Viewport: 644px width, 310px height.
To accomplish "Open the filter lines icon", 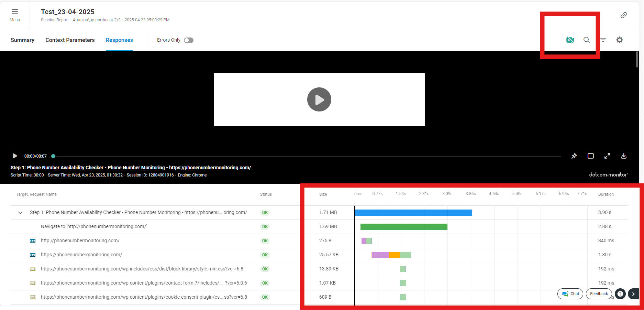I will 603,40.
